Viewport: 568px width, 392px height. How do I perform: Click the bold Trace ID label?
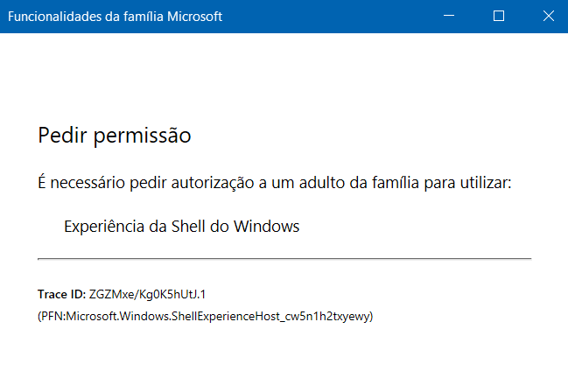point(61,294)
